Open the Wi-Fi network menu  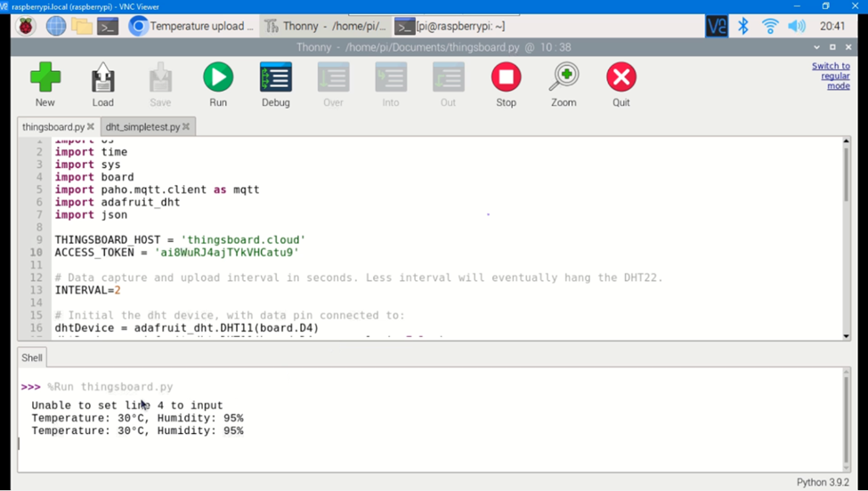pyautogui.click(x=770, y=26)
